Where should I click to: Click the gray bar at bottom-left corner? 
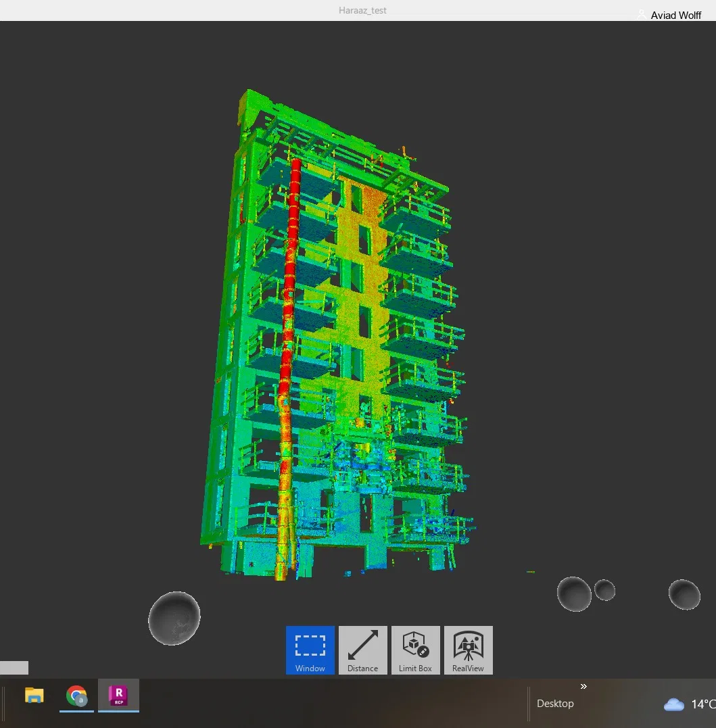pyautogui.click(x=14, y=668)
